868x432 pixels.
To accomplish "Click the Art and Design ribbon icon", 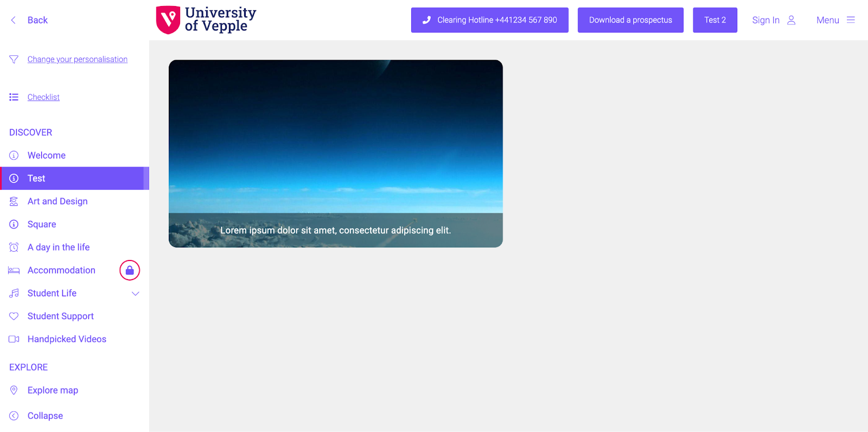I will (x=14, y=201).
